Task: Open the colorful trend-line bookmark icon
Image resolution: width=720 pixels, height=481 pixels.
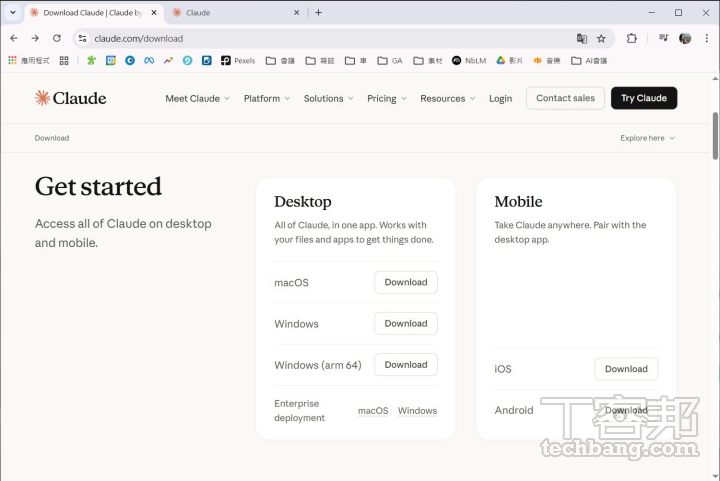Action: (168, 61)
